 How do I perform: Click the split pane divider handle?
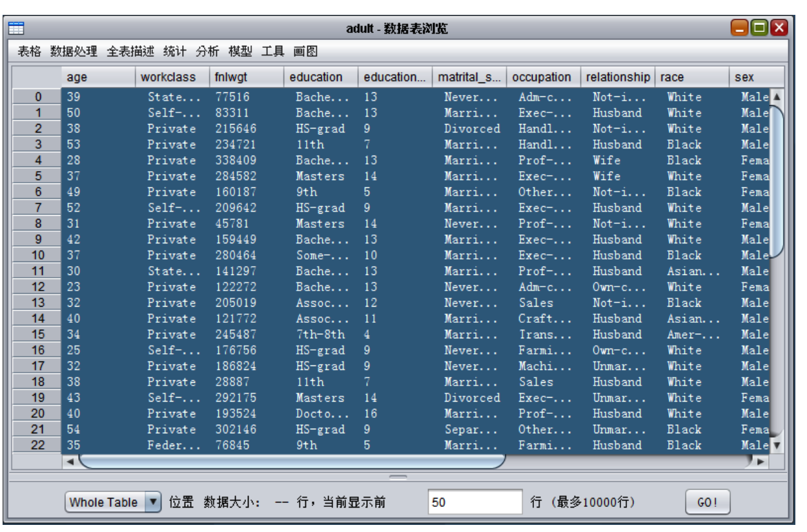point(398,478)
